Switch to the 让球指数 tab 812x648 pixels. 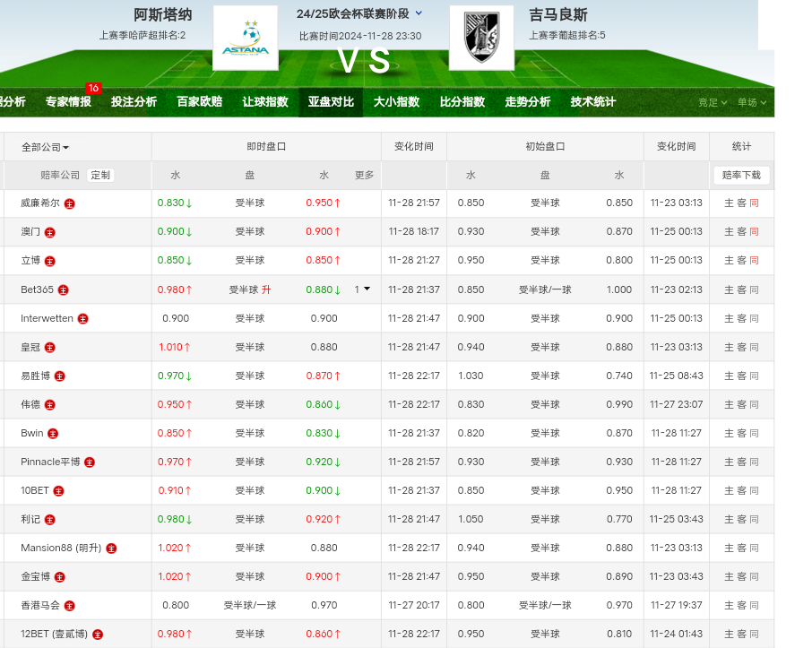(x=265, y=101)
